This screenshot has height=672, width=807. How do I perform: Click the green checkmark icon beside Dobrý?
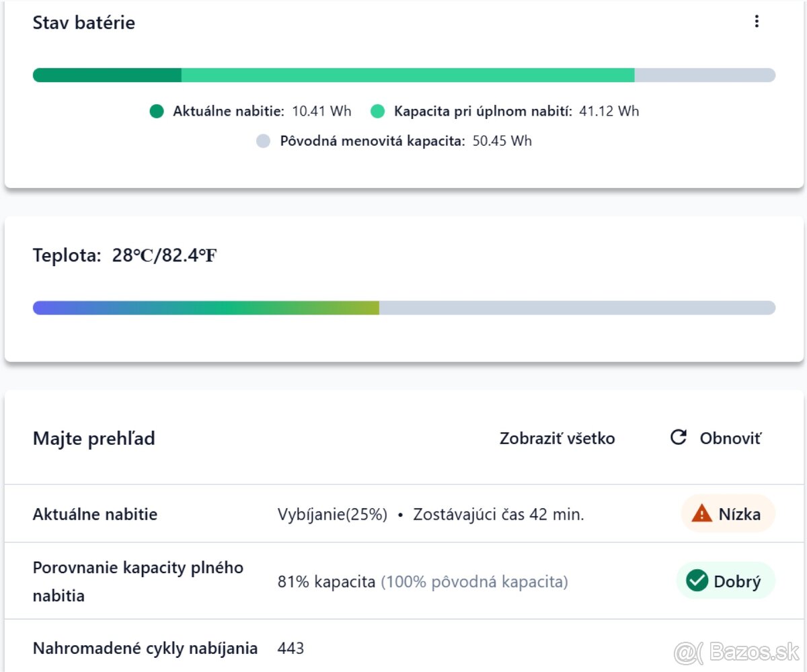[x=697, y=581]
